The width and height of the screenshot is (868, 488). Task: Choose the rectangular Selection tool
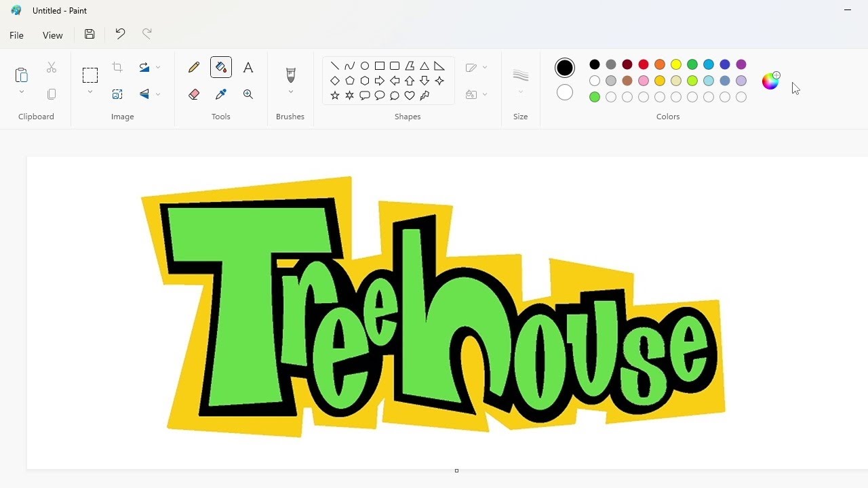pyautogui.click(x=90, y=75)
